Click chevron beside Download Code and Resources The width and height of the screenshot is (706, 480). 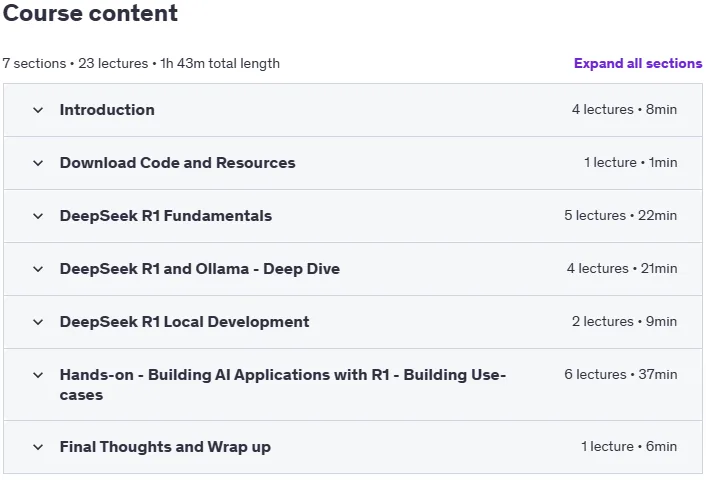(x=38, y=163)
